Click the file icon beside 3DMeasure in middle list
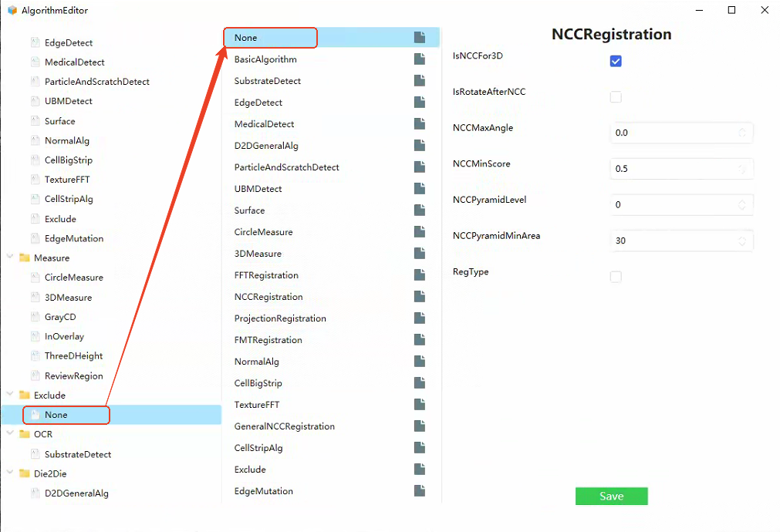The width and height of the screenshot is (780, 532). pos(420,254)
